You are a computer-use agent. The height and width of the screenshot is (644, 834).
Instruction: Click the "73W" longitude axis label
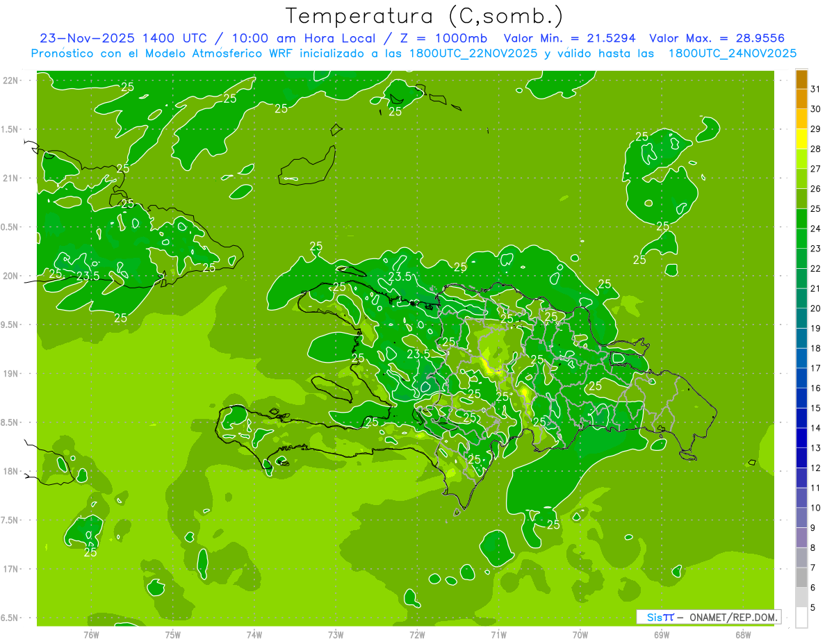pos(336,635)
